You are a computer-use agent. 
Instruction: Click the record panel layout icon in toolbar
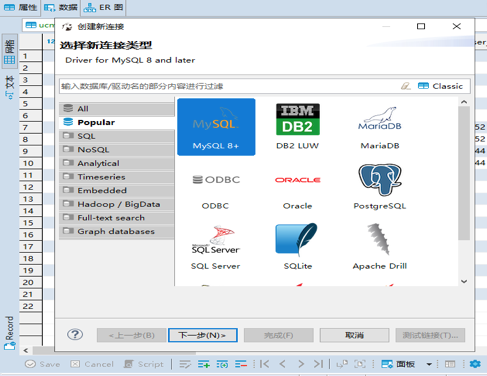point(450,364)
